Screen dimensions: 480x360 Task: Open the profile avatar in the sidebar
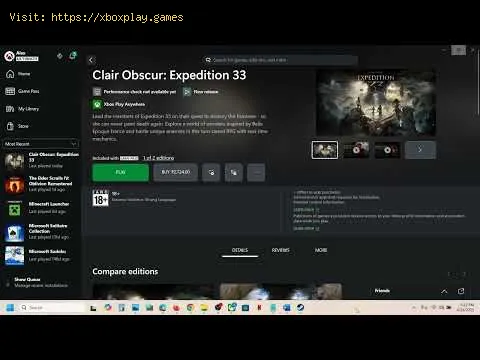9,56
